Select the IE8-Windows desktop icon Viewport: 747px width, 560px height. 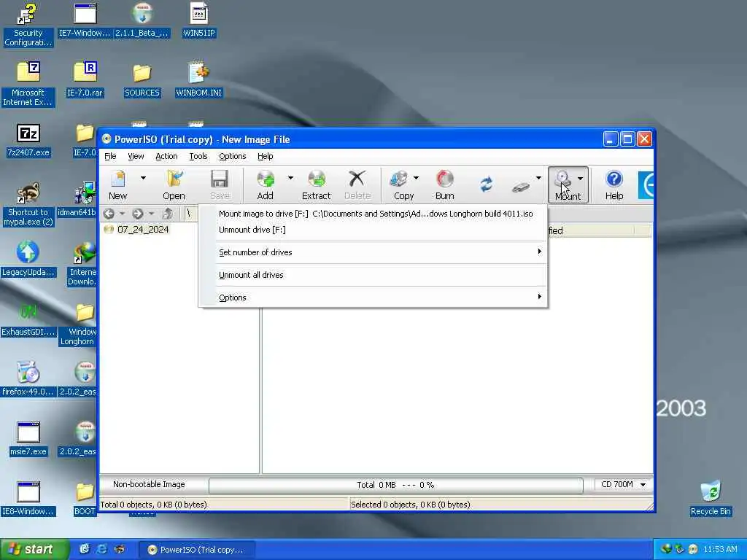(28, 499)
